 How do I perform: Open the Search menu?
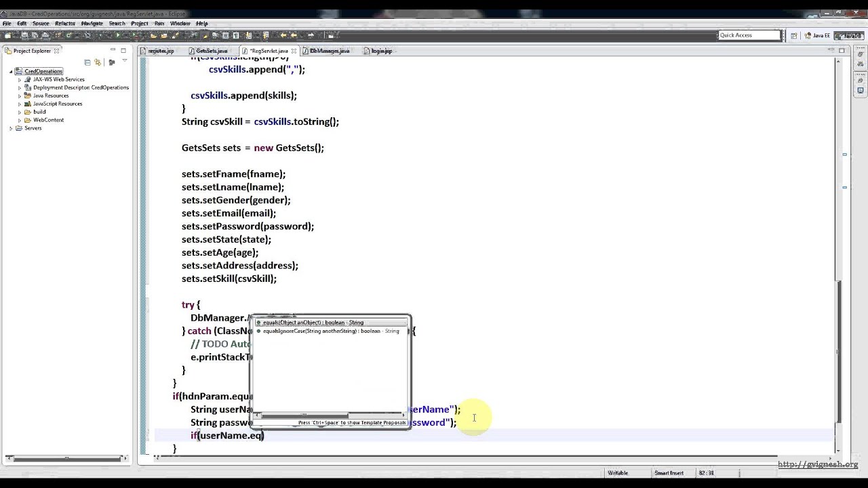[117, 23]
